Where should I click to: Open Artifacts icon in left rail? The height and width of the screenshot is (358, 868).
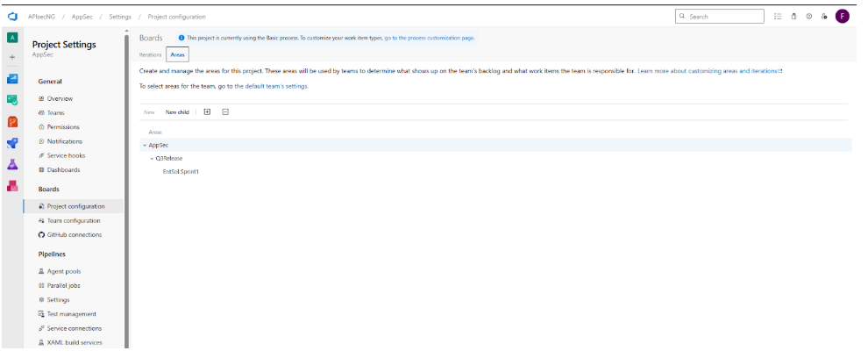(x=12, y=185)
